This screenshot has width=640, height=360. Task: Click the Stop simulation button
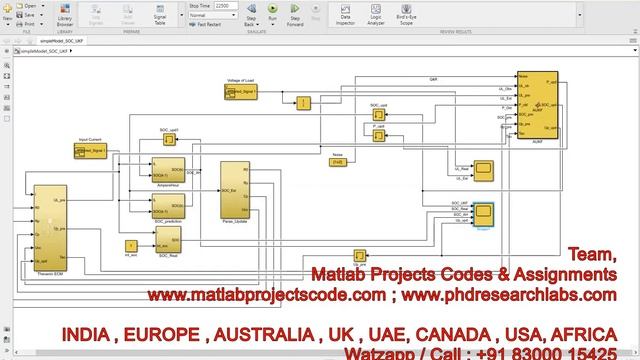316,12
